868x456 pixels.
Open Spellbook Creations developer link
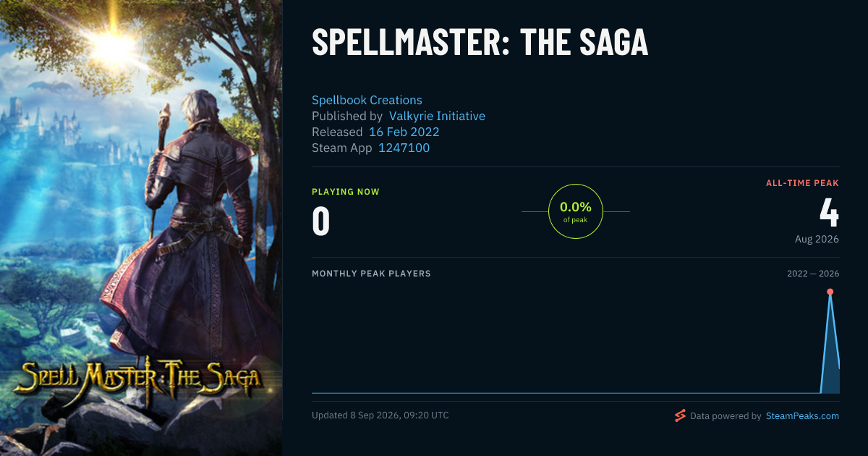pyautogui.click(x=367, y=100)
